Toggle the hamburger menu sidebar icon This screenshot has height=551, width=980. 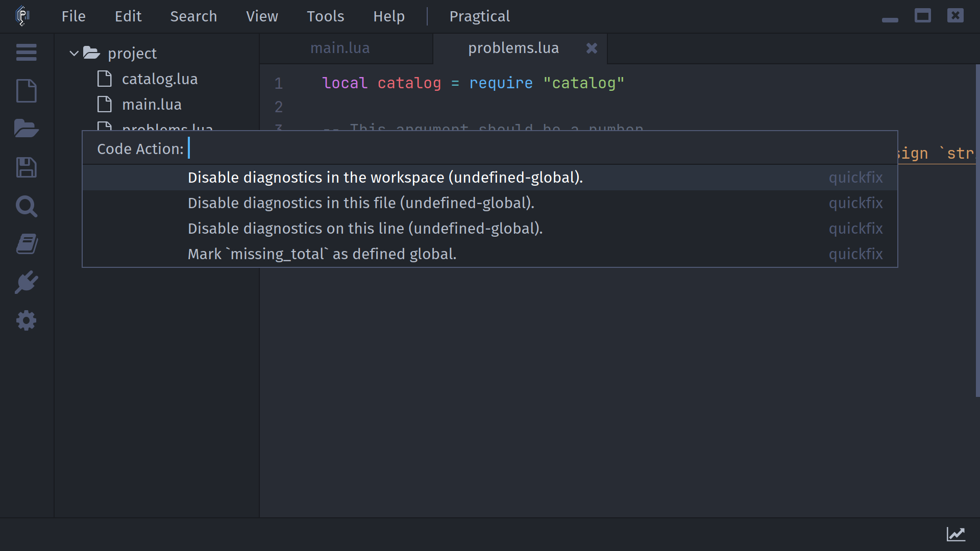[x=26, y=52]
